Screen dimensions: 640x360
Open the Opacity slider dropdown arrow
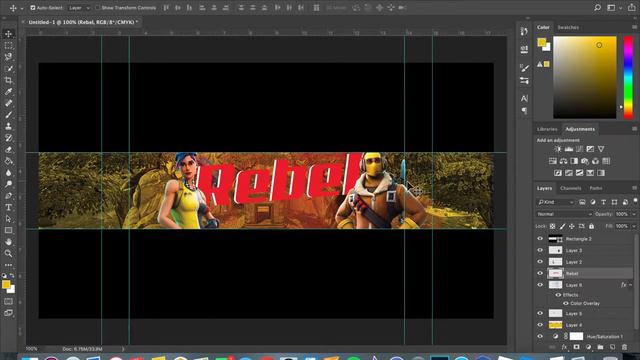(x=634, y=214)
